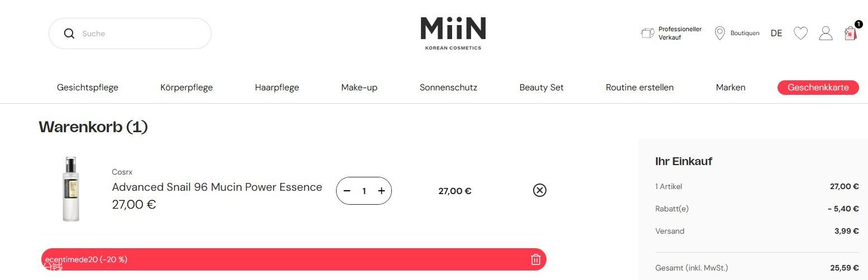Open the user account icon
Screen dimensions: 868x280
tap(826, 33)
